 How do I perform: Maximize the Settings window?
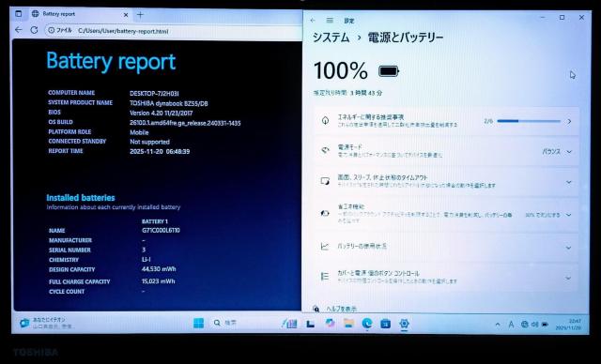tap(562, 18)
